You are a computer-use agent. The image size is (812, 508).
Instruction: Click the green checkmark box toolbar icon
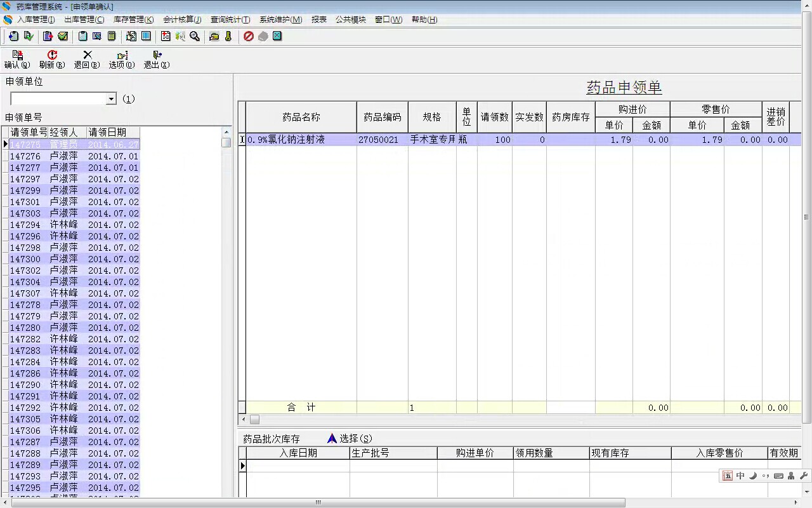63,37
